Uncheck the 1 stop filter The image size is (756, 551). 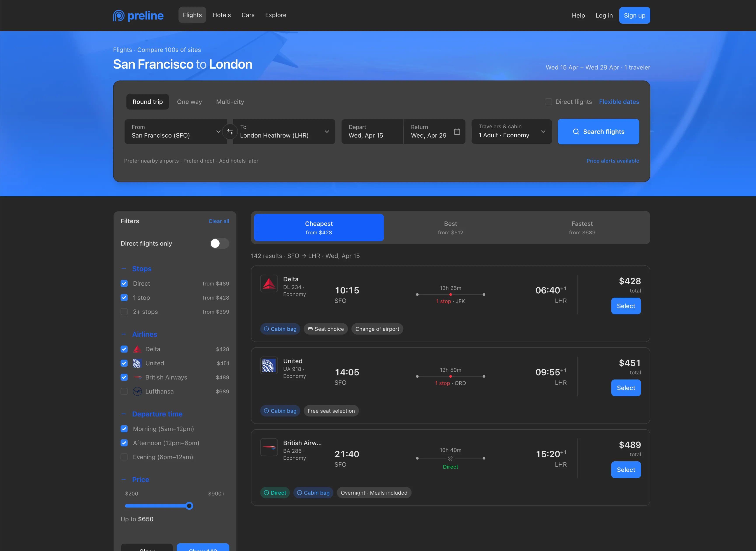click(x=124, y=298)
